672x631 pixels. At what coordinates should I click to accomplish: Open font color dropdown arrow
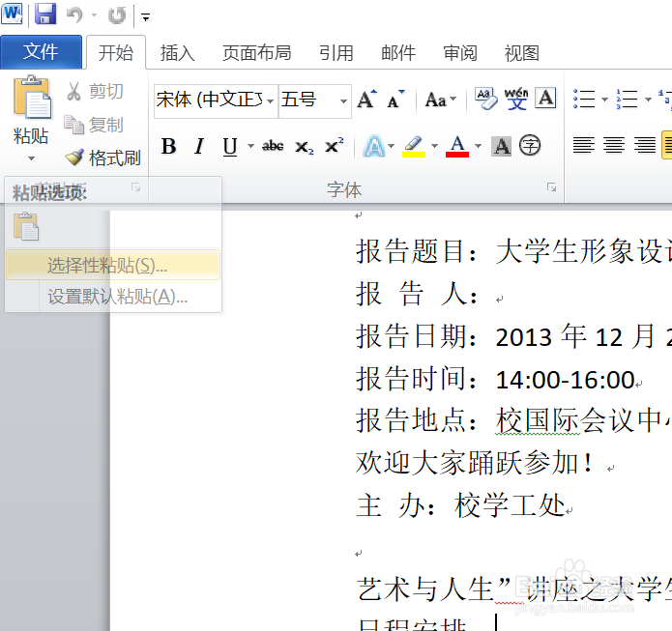(x=478, y=147)
